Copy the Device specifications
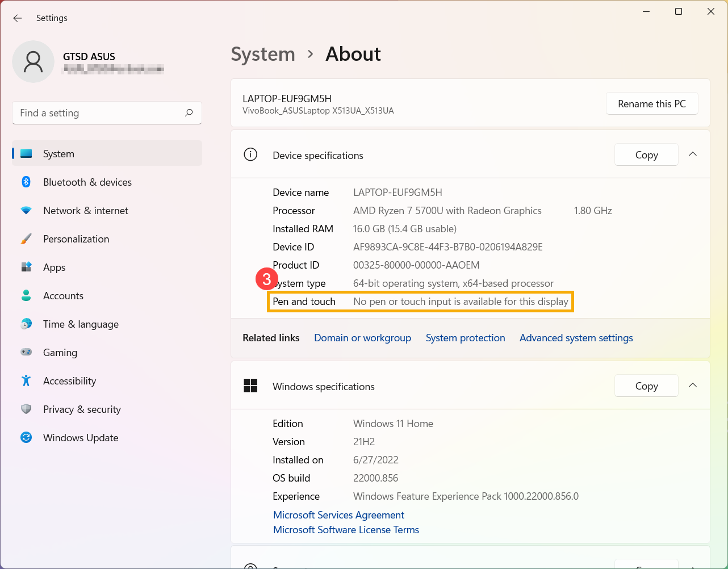Image resolution: width=728 pixels, height=569 pixels. 646,155
